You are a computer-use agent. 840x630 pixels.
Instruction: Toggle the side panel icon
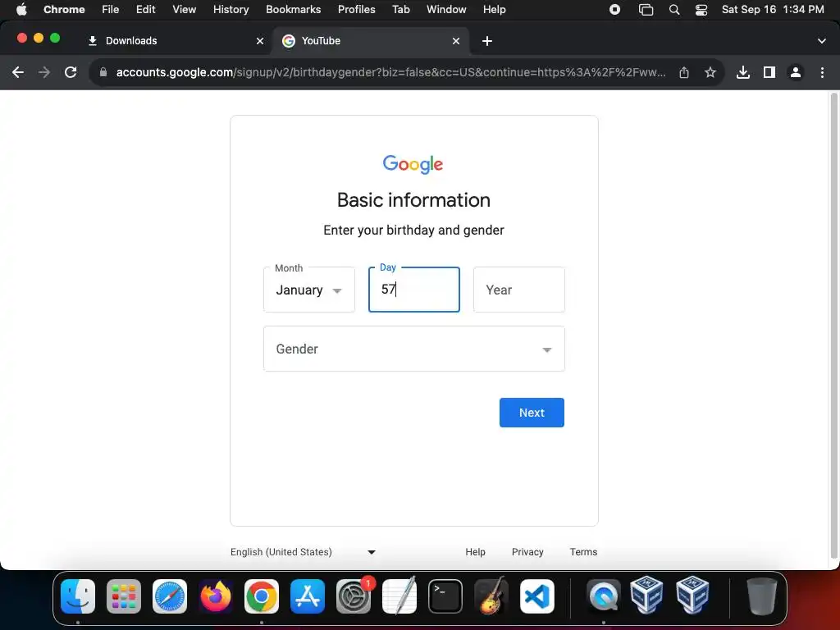pyautogui.click(x=769, y=72)
